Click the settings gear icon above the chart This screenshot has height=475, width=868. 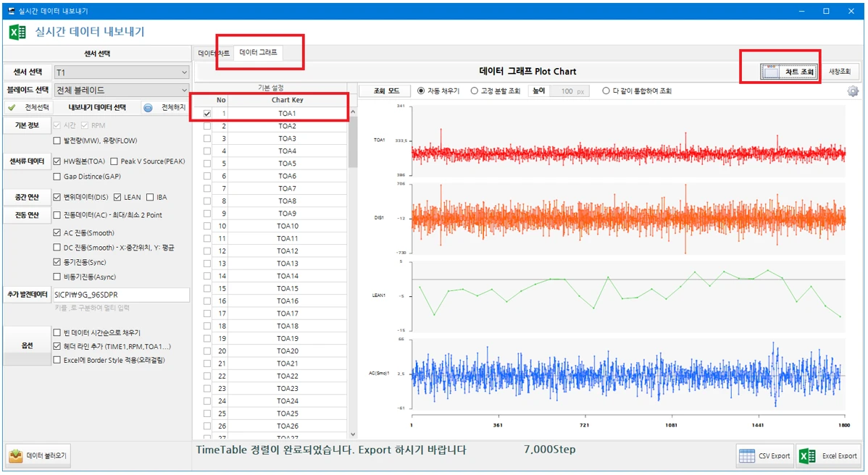pos(853,91)
